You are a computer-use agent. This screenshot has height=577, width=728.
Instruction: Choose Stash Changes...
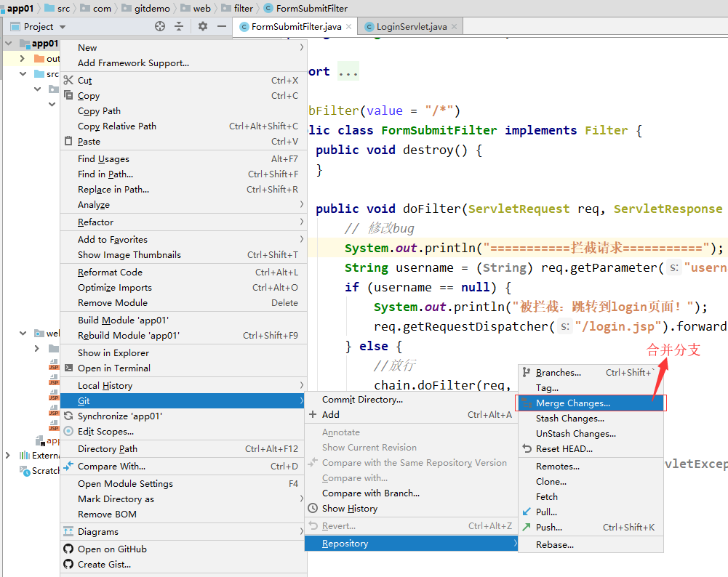[x=591, y=419]
